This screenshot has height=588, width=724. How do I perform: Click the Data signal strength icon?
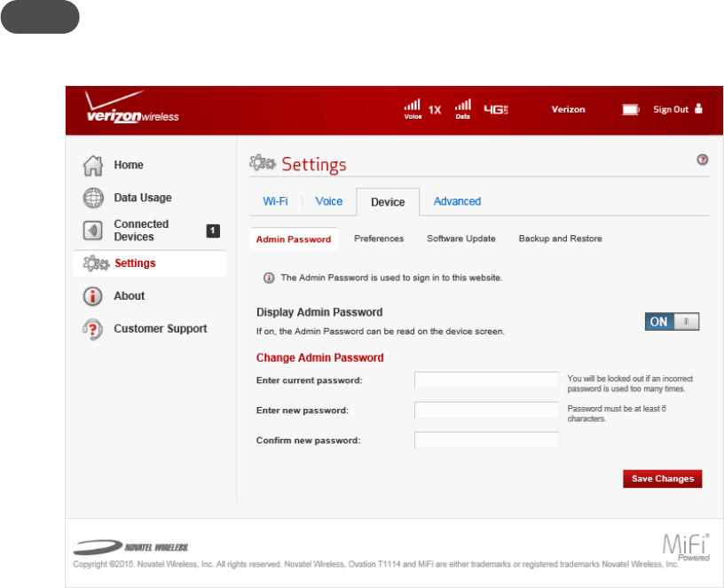462,109
